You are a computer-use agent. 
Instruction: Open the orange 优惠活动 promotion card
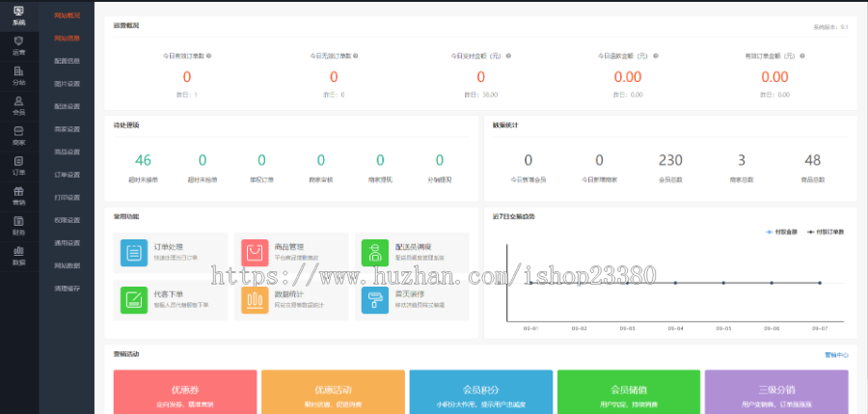point(334,392)
